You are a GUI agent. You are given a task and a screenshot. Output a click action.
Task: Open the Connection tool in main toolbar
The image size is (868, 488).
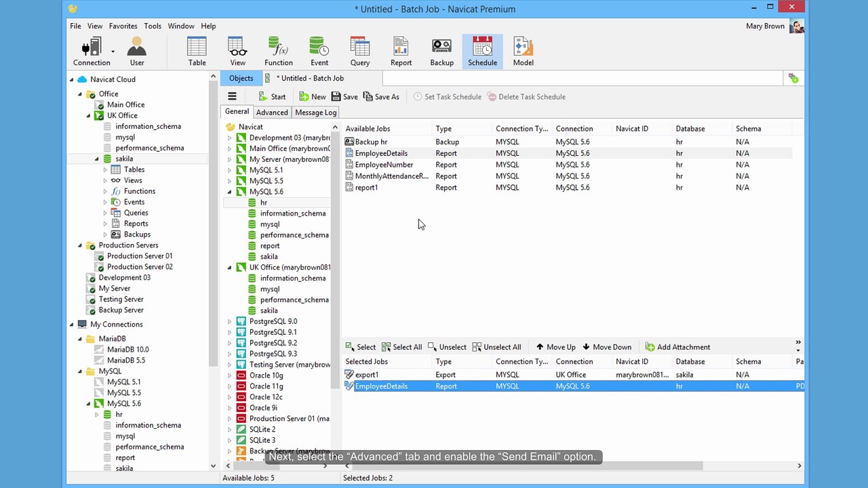click(92, 52)
